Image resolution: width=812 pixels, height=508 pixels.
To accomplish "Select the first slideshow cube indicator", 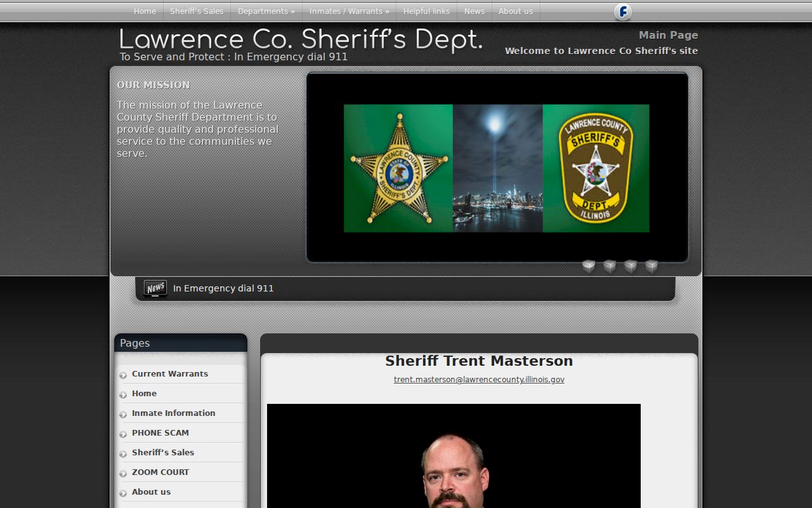I will (x=589, y=266).
